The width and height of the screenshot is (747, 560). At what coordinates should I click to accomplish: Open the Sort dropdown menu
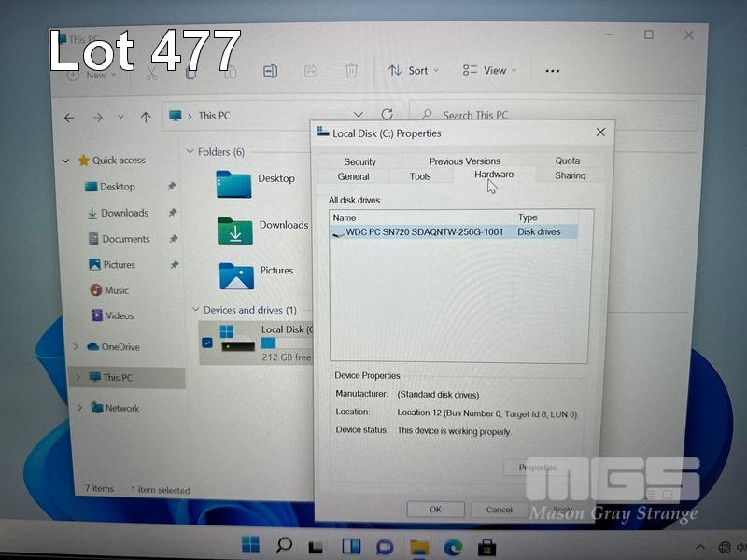tap(409, 71)
